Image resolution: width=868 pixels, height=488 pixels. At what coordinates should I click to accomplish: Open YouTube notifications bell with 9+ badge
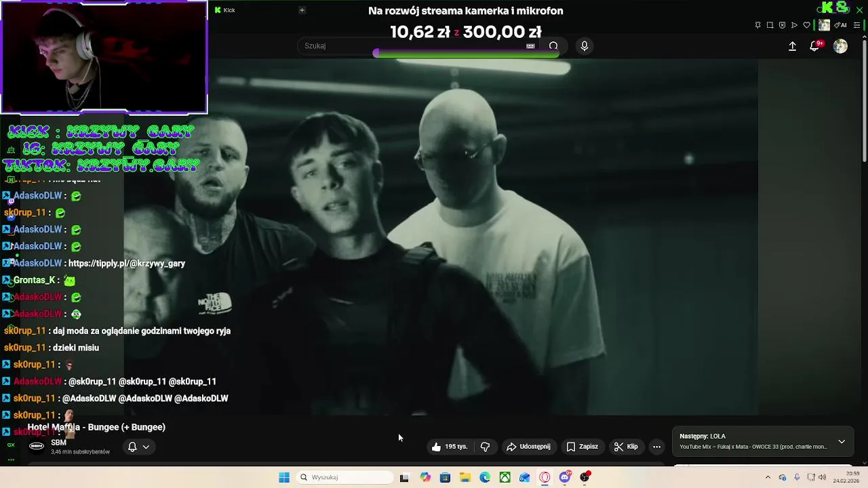point(816,45)
